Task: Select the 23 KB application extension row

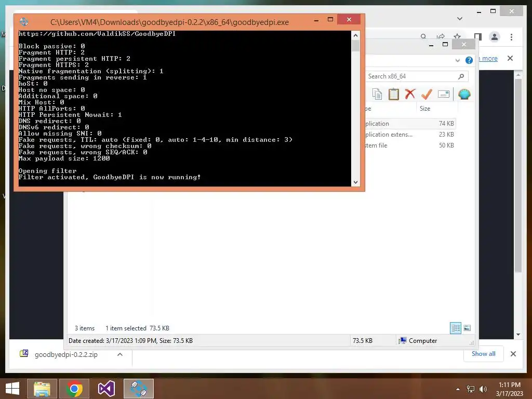Action: [x=410, y=135]
